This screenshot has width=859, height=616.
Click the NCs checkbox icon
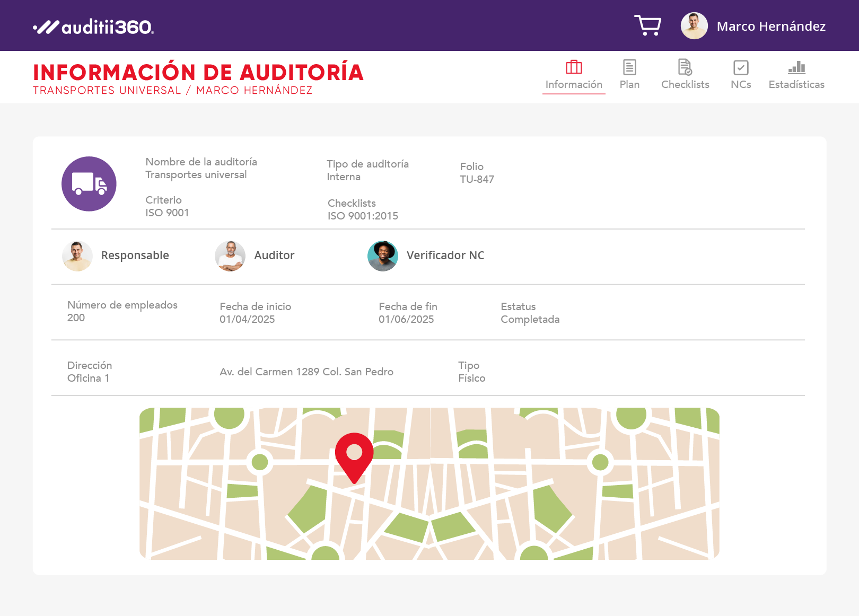(741, 67)
